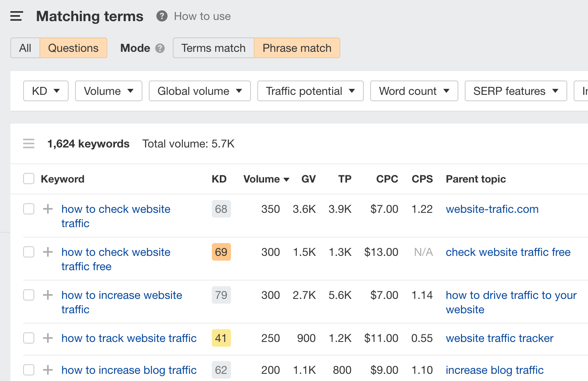Click the help icon beside Mode
This screenshot has width=588, height=381.
[160, 48]
